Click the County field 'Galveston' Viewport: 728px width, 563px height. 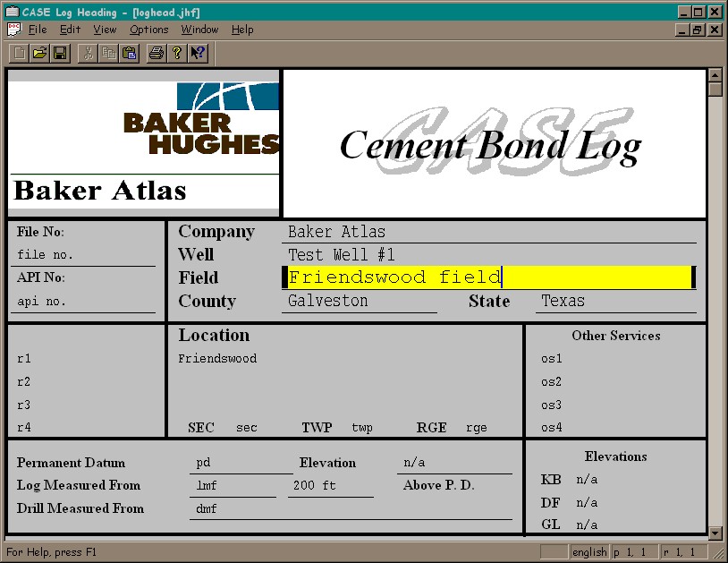point(360,301)
